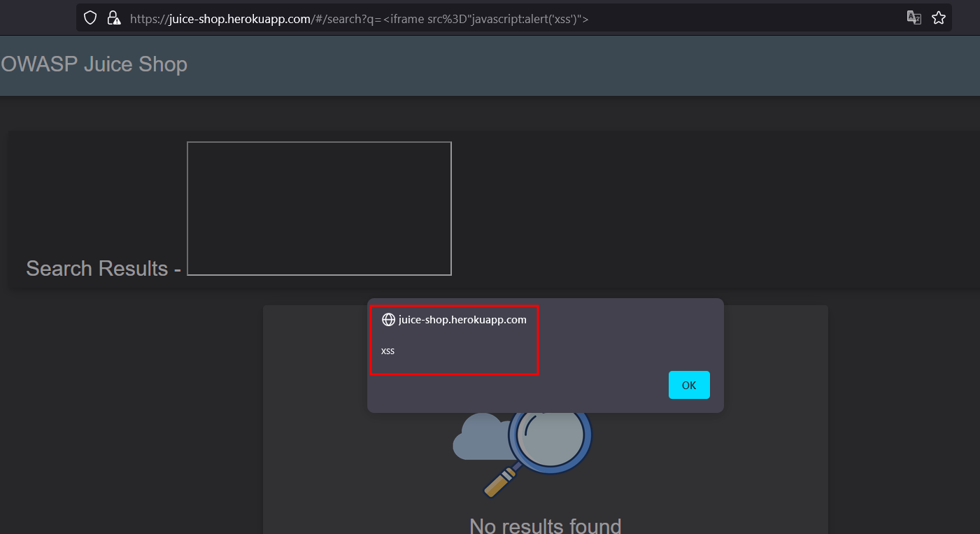
Task: Click the globe icon in the alert dialog
Action: point(388,320)
